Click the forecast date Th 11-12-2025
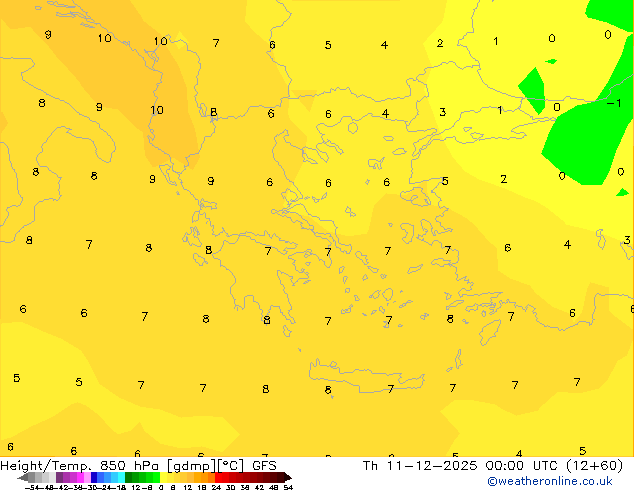Viewport: 634px width, 490px height. tap(420, 466)
